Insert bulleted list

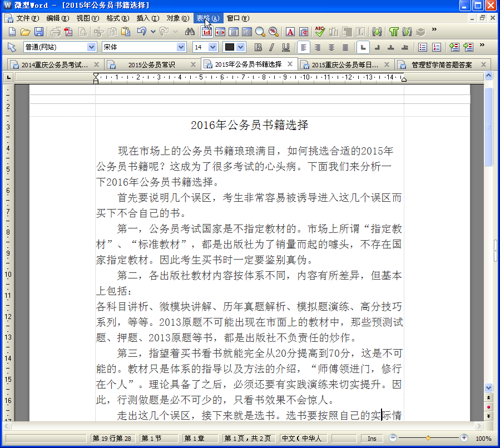(x=423, y=47)
